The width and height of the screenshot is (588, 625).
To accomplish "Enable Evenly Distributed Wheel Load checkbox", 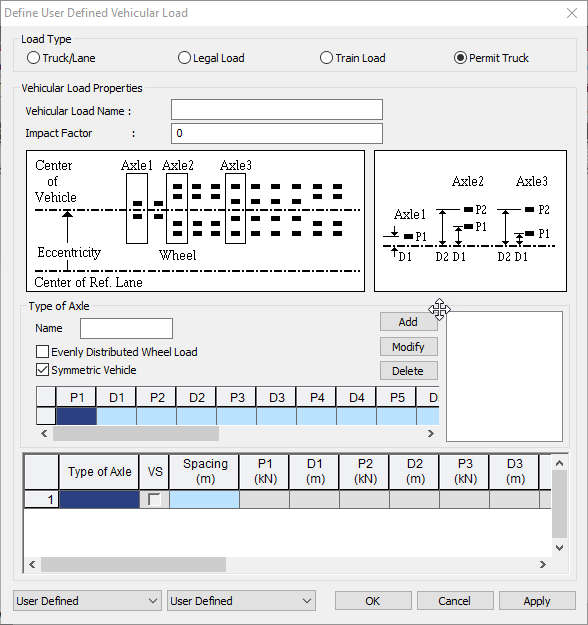I will point(42,352).
